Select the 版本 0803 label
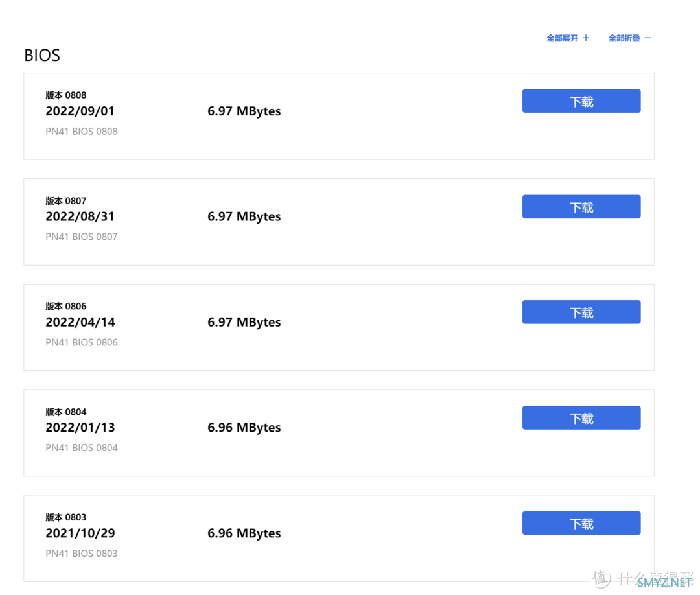This screenshot has width=700, height=595. (65, 517)
